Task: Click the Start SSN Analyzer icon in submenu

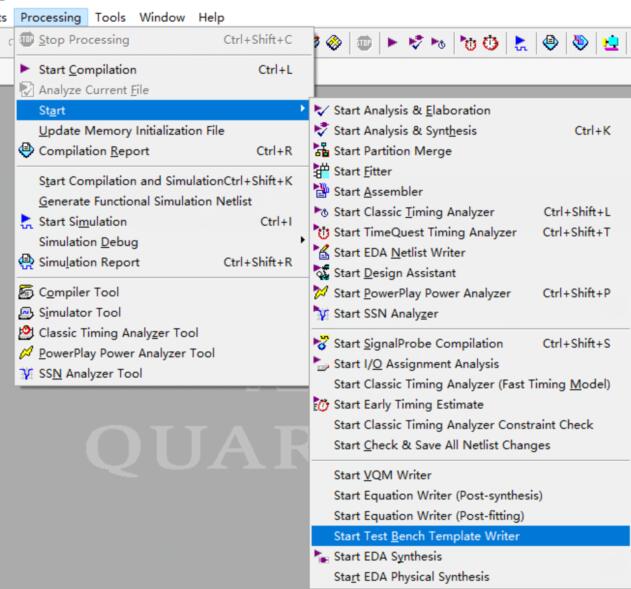Action: (322, 313)
